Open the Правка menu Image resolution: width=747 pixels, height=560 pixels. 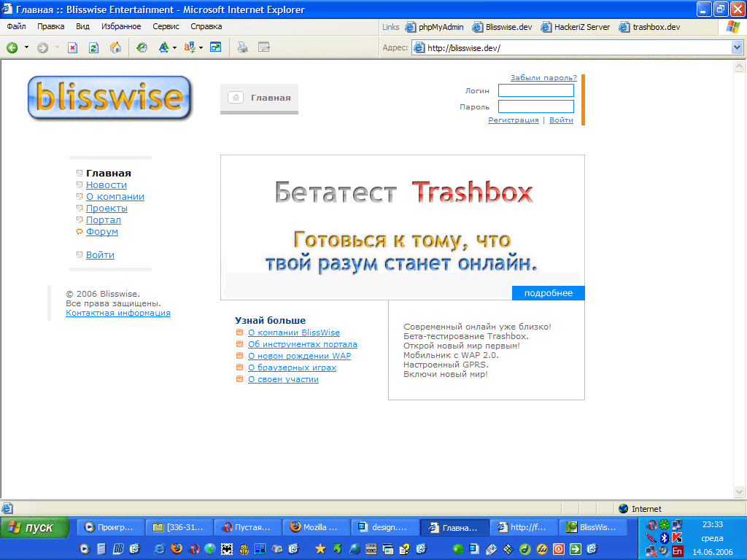pyautogui.click(x=50, y=27)
